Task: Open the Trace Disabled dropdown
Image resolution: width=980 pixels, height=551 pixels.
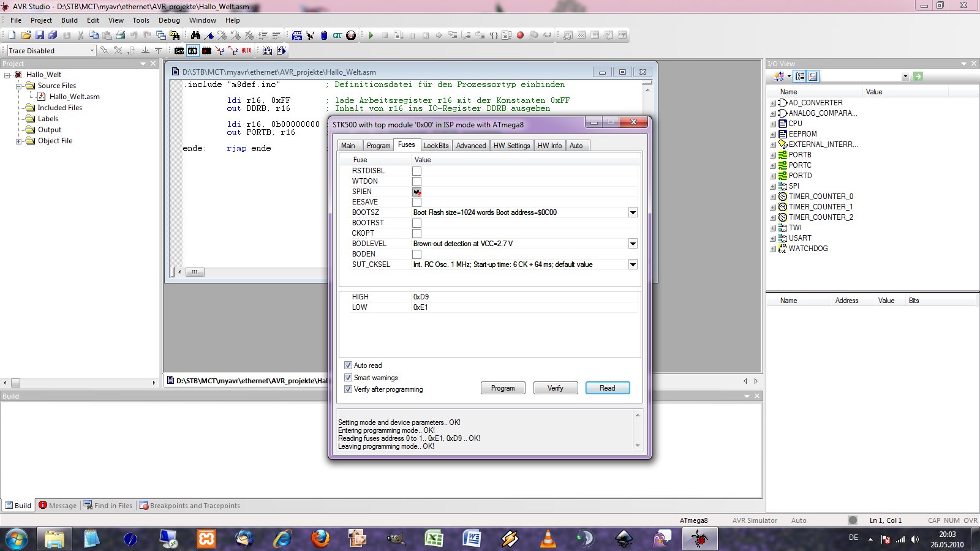Action: 92,51
